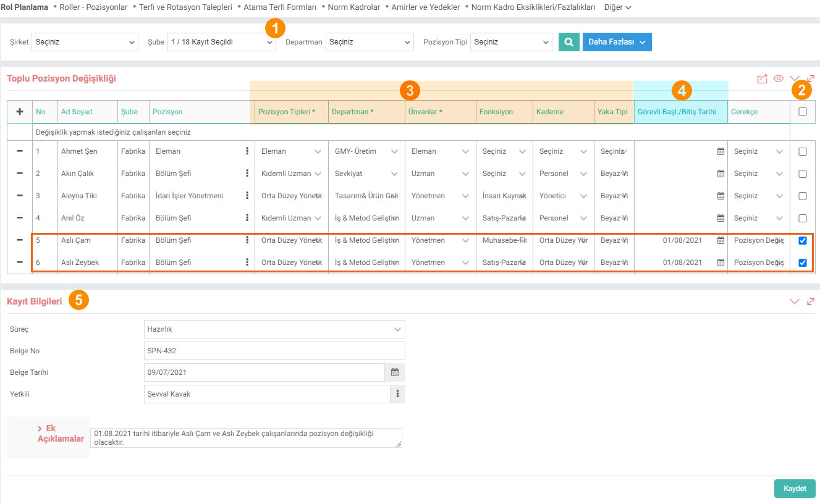
Task: Maximize the Kayıt Bilgileri panel
Action: coord(811,301)
